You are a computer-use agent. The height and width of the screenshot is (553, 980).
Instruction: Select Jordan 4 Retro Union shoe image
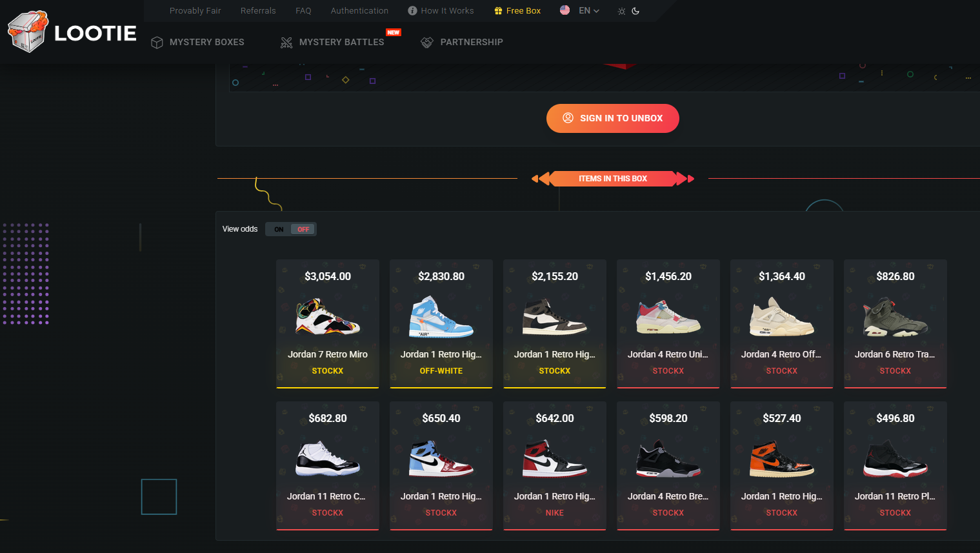pyautogui.click(x=668, y=316)
